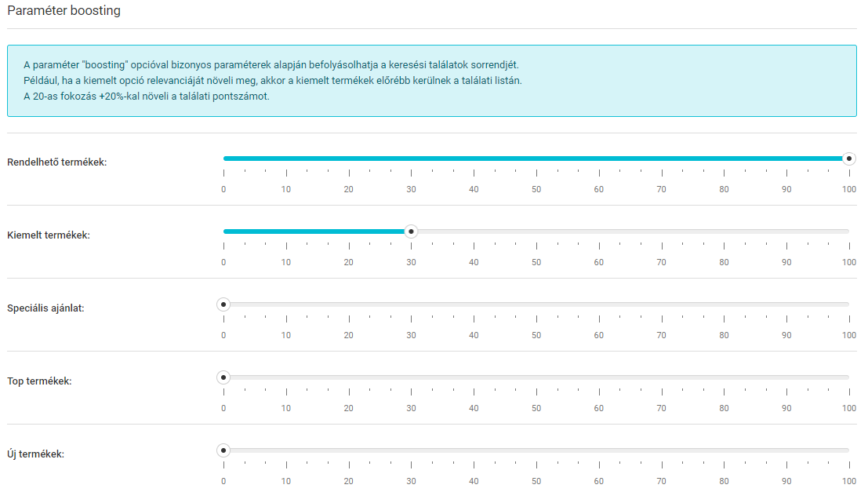Image resolution: width=868 pixels, height=503 pixels.
Task: Click the 40 mark under Top termékek slider
Action: (x=474, y=408)
